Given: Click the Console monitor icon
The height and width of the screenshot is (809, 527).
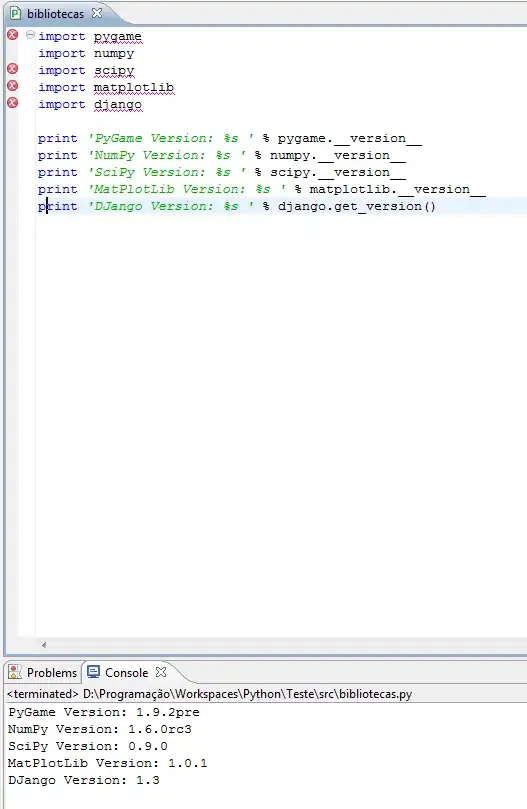Looking at the screenshot, I should [93, 672].
